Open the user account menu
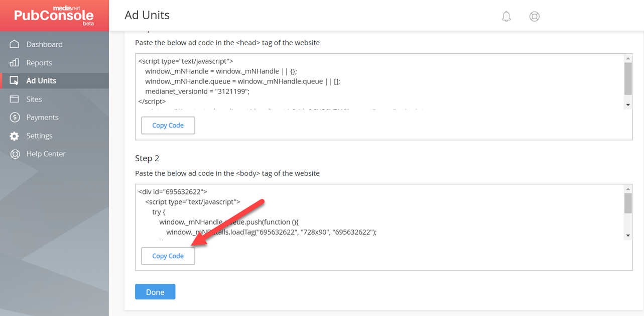 534,16
